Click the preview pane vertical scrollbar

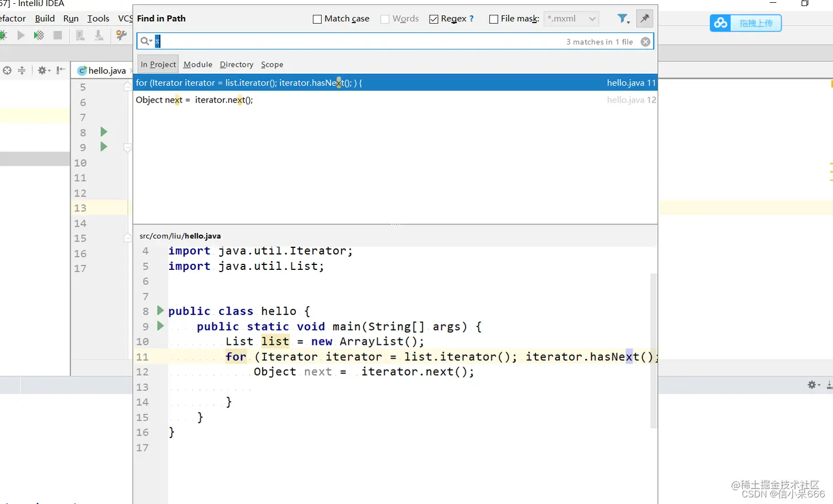click(653, 350)
